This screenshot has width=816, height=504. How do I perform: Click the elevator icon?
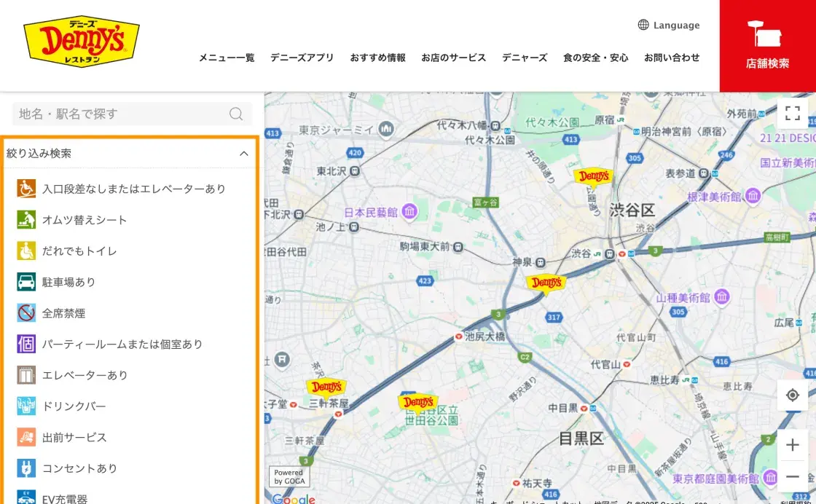tap(26, 375)
